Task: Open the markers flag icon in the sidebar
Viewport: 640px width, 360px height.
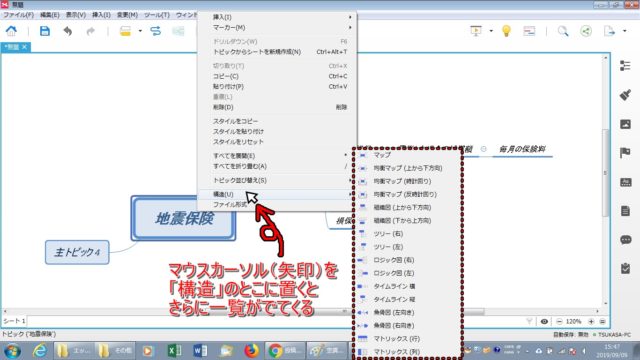Action: coord(625,153)
